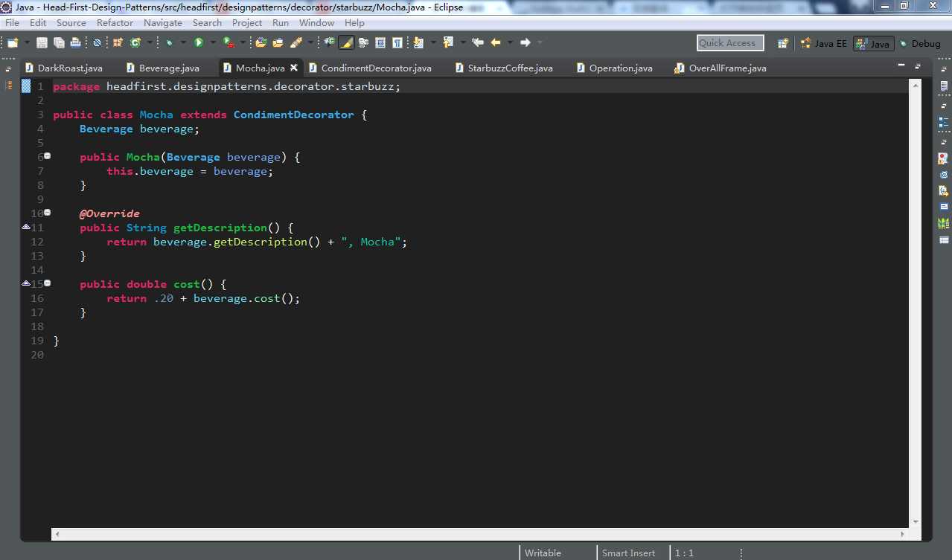Image resolution: width=952 pixels, height=560 pixels.
Task: Open the Javadoc @ view icon
Action: pyautogui.click(x=944, y=175)
